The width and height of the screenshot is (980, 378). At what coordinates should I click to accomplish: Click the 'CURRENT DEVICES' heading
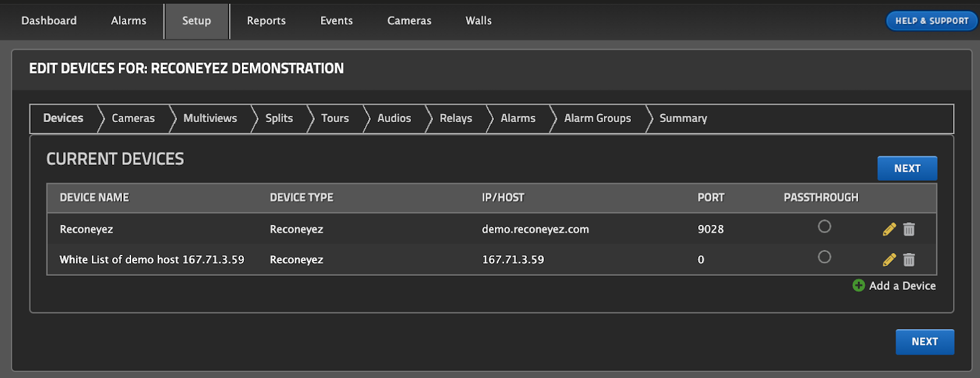115,159
